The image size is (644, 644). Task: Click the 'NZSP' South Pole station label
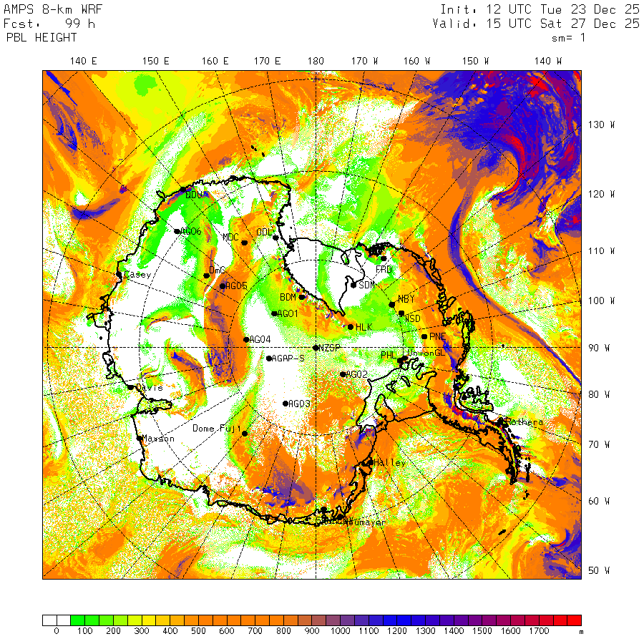[329, 348]
